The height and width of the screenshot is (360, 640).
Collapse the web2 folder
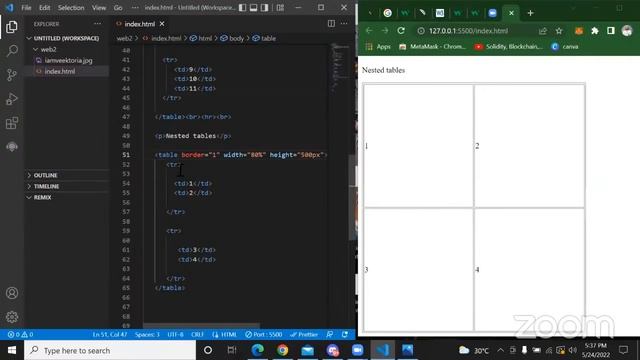click(48, 49)
